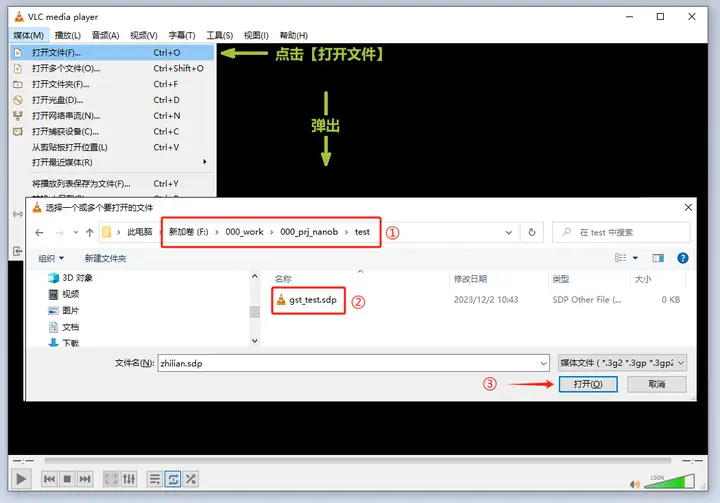Image resolution: width=720 pixels, height=503 pixels.
Task: Click the 取消 button
Action: click(x=657, y=384)
